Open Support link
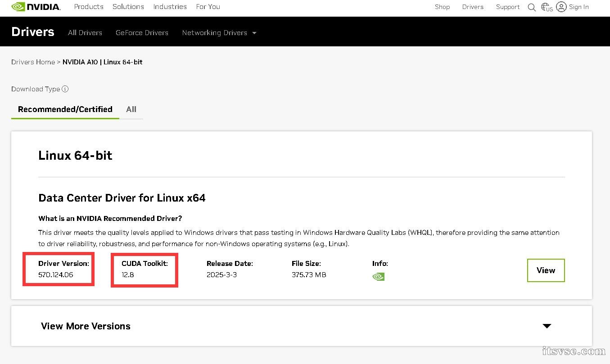Viewport: 610px width, 364px height. [508, 7]
